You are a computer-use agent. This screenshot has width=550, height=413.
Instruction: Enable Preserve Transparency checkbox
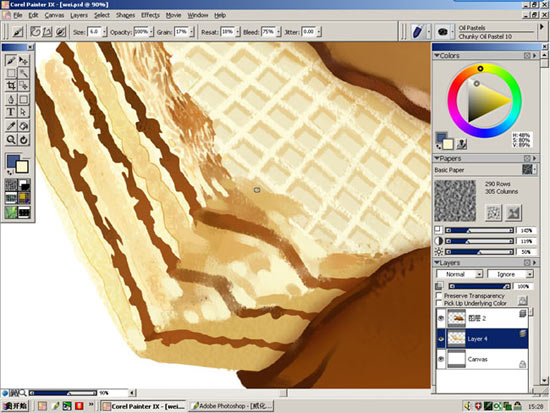438,296
